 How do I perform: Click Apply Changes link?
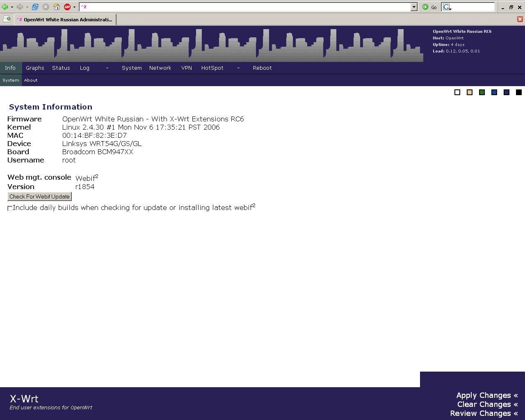(x=487, y=395)
